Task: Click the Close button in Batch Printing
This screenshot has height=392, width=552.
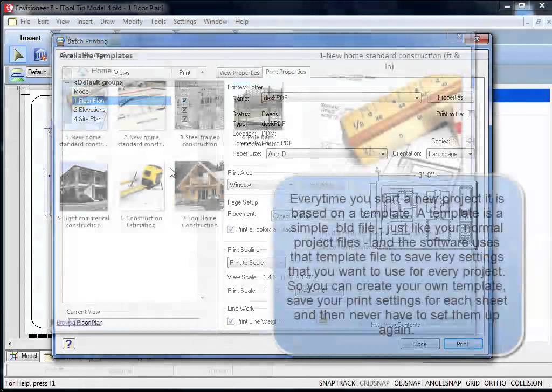Action: coord(419,344)
